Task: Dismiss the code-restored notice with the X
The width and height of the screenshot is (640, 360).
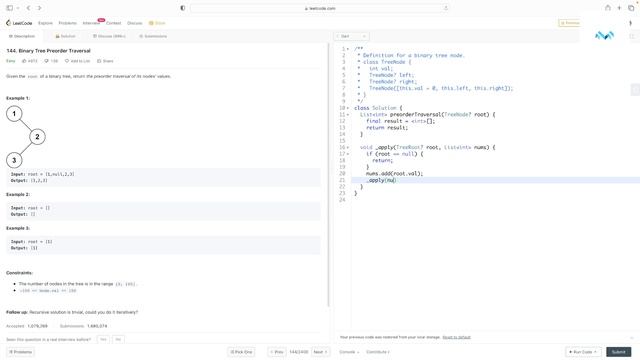Action: click(x=632, y=338)
